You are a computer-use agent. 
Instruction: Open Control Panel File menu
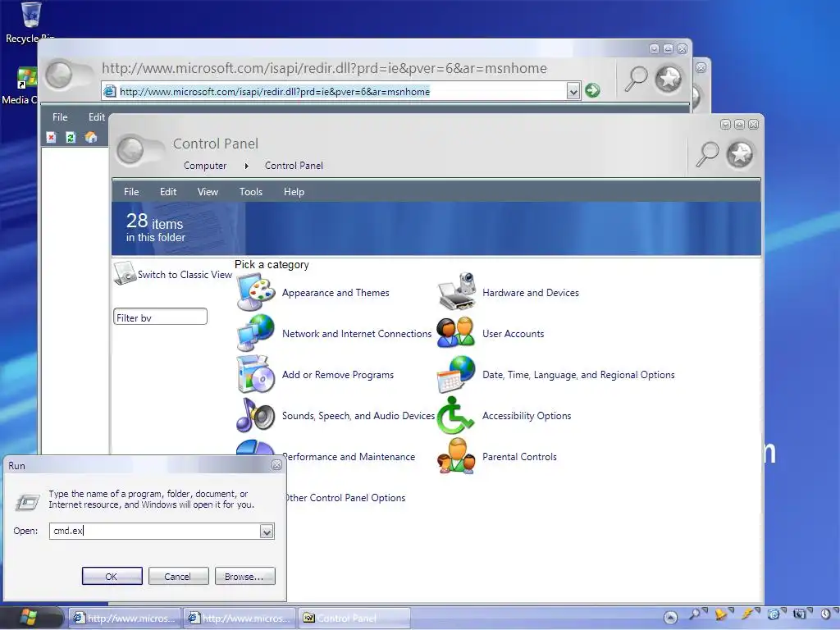pyautogui.click(x=131, y=192)
